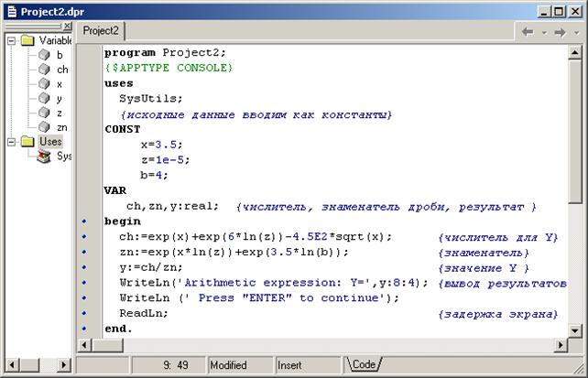Image resolution: width=588 pixels, height=378 pixels.
Task: Click the VAR keyword in code
Action: coord(115,190)
